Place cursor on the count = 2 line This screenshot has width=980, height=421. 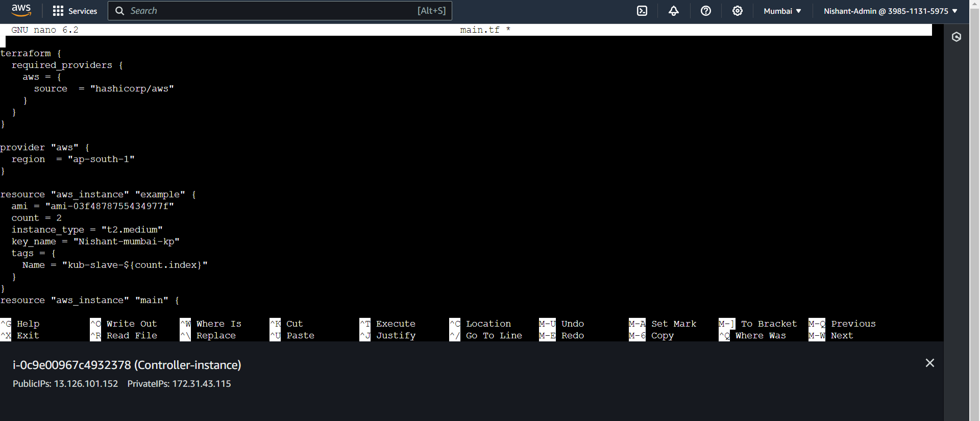pos(36,218)
